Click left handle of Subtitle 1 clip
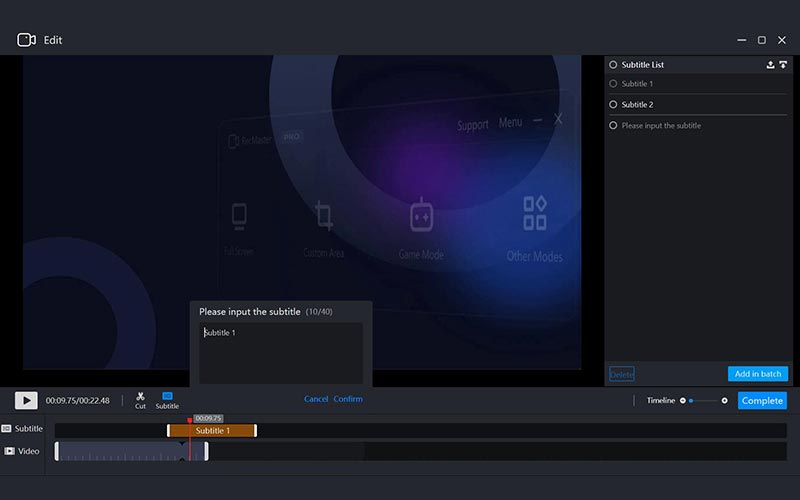 tap(168, 431)
